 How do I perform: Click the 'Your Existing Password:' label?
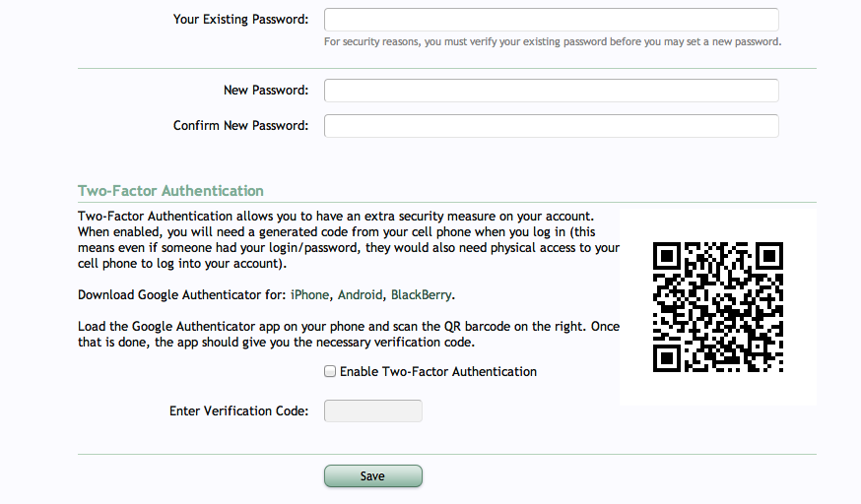click(x=241, y=20)
